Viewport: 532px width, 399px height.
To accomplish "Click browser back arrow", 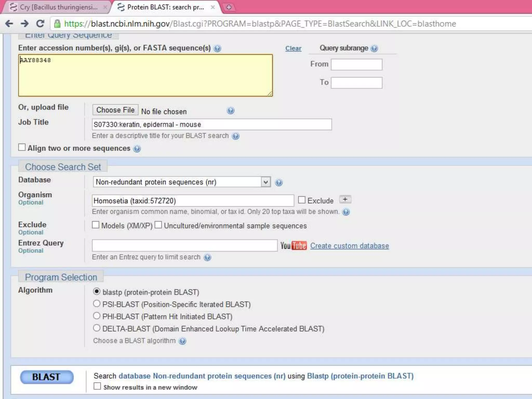I will [x=9, y=24].
